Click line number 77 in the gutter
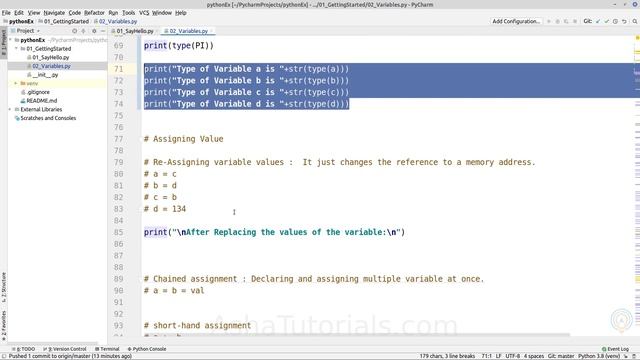This screenshot has height=360, width=640. [118, 139]
